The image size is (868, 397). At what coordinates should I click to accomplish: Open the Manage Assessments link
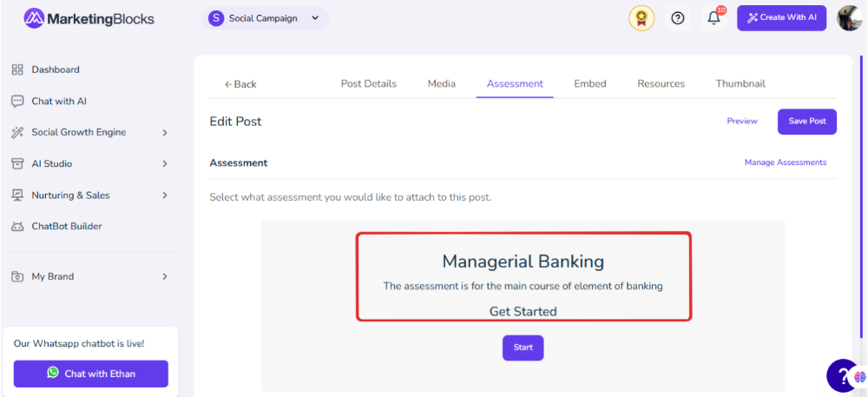(786, 162)
